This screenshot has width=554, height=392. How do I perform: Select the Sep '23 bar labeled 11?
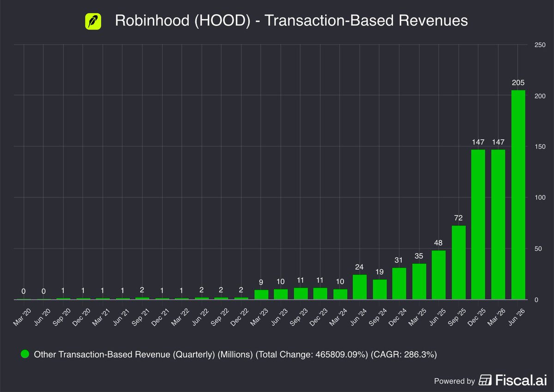click(x=301, y=293)
